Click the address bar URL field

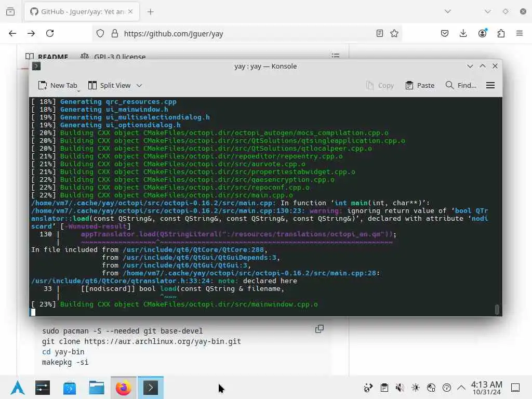point(248,33)
